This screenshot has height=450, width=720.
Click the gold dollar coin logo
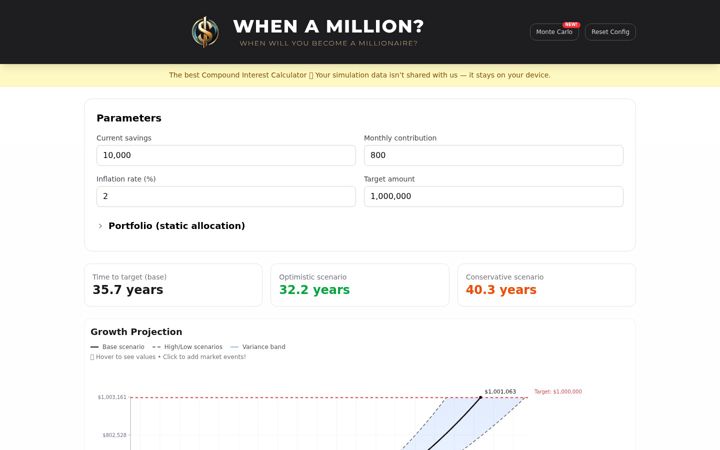[x=205, y=32]
